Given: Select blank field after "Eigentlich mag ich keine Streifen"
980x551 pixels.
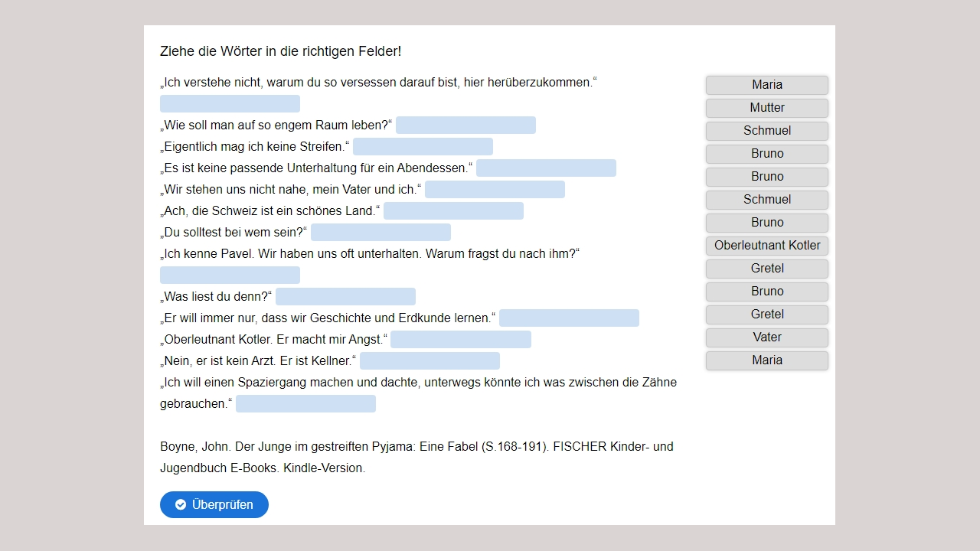Looking at the screenshot, I should point(423,147).
